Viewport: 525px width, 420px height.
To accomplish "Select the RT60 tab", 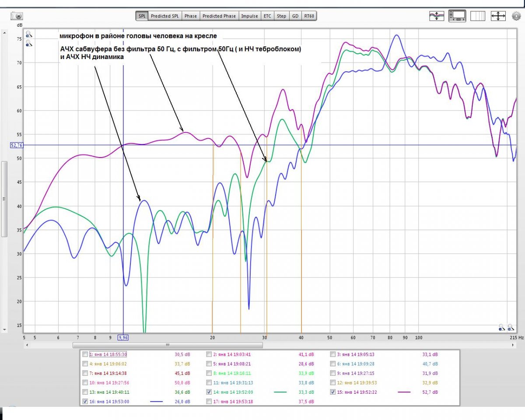I will click(x=309, y=16).
